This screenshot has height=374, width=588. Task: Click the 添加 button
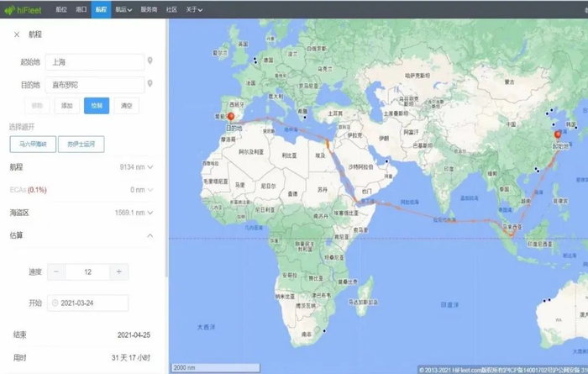pos(66,106)
